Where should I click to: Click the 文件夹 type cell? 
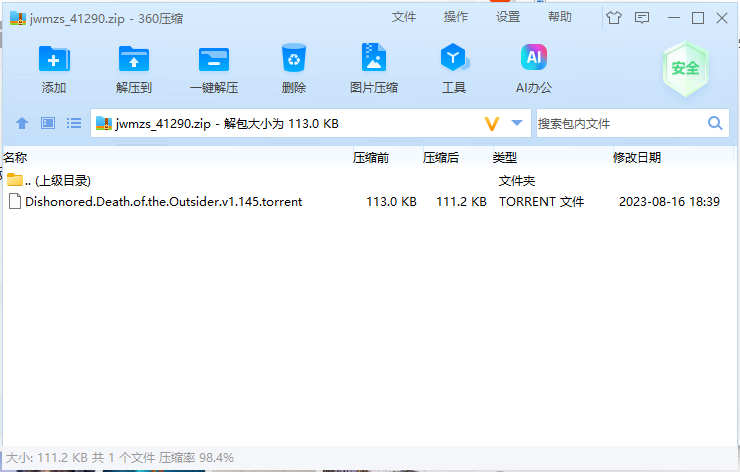pyautogui.click(x=517, y=180)
